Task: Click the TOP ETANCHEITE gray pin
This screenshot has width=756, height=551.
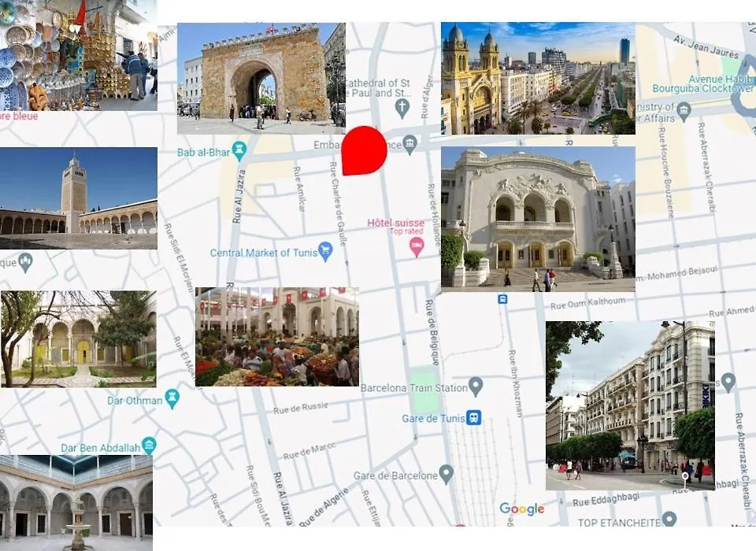Action: pos(669,520)
